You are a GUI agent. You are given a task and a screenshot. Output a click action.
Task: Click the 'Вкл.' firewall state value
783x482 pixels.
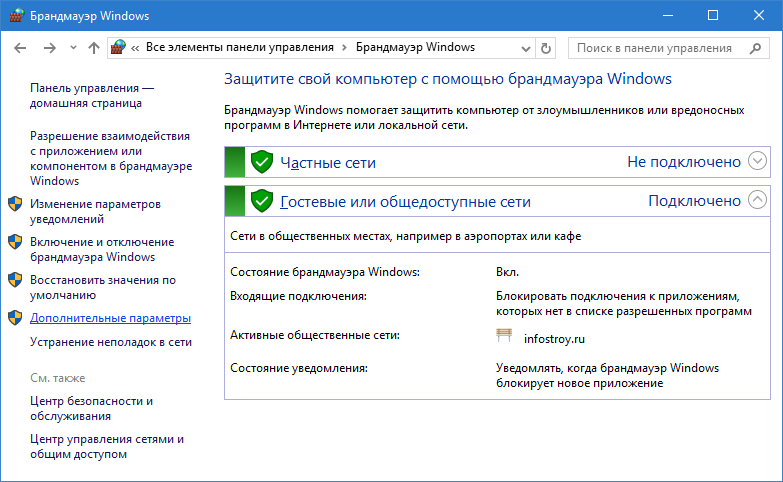click(x=507, y=272)
